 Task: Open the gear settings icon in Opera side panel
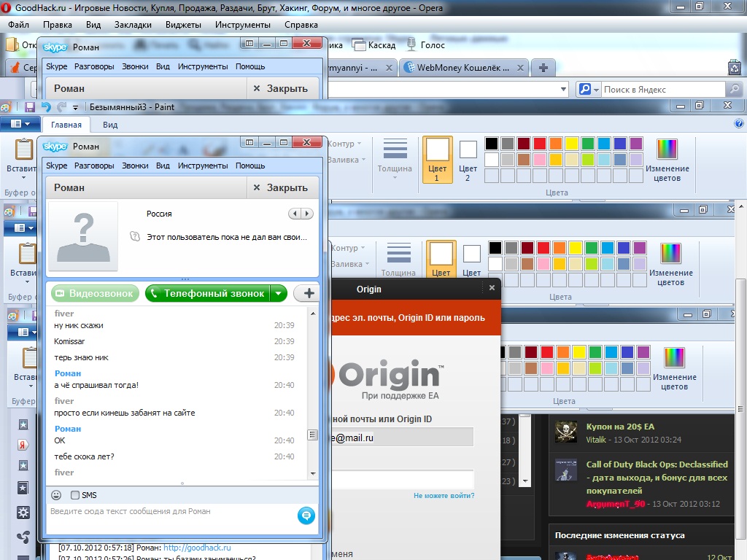(x=23, y=513)
